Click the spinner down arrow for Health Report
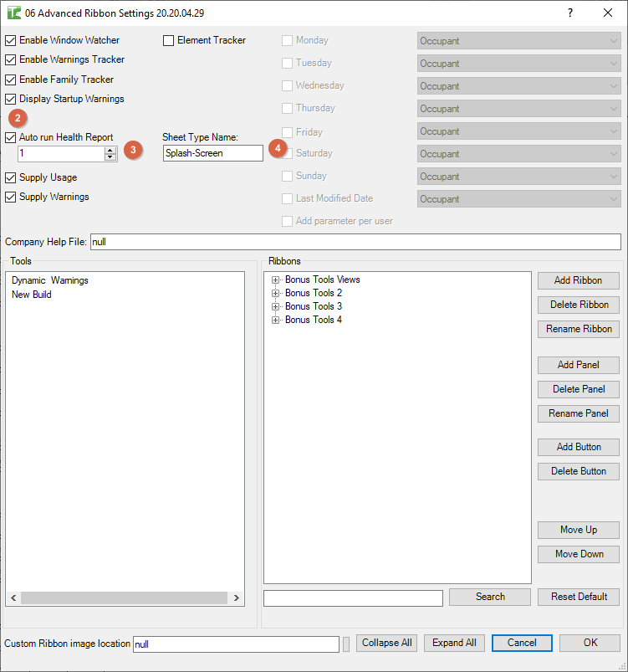The width and height of the screenshot is (628, 672). (110, 157)
